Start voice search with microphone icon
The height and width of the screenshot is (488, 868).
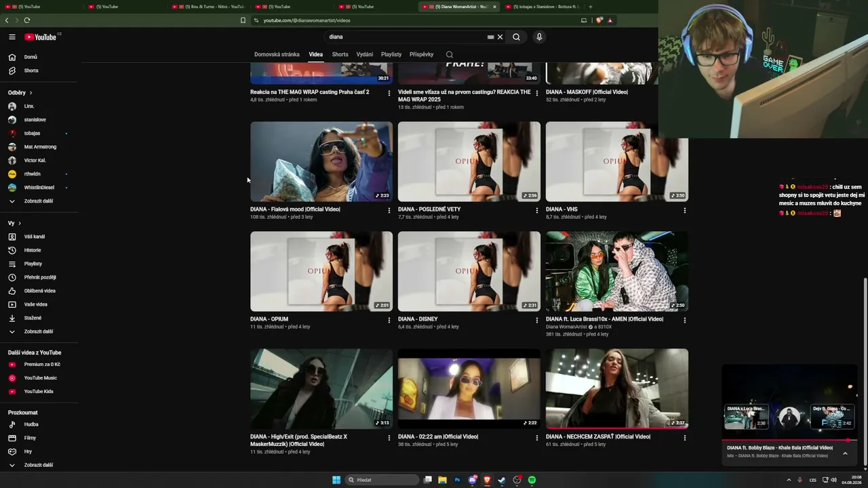(x=539, y=37)
